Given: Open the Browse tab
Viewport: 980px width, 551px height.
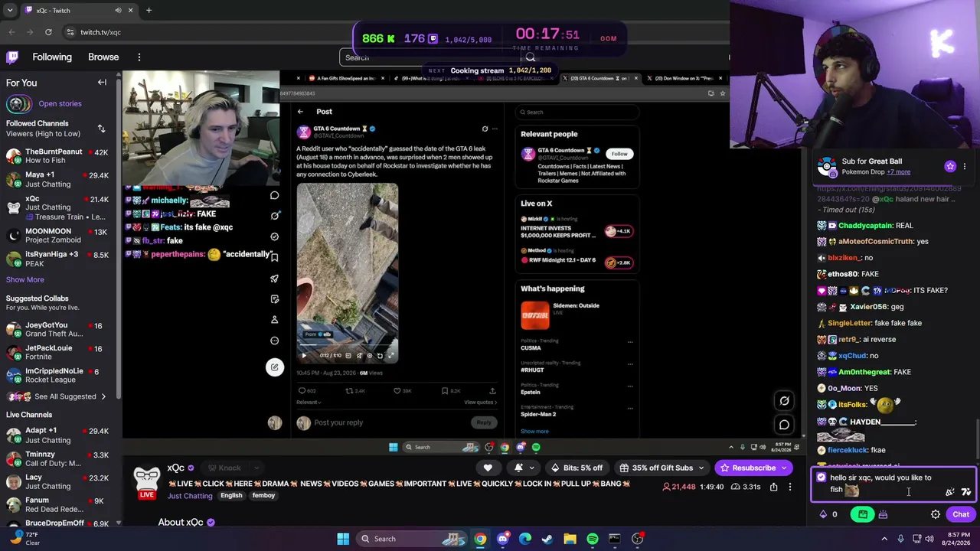Looking at the screenshot, I should pyautogui.click(x=103, y=57).
